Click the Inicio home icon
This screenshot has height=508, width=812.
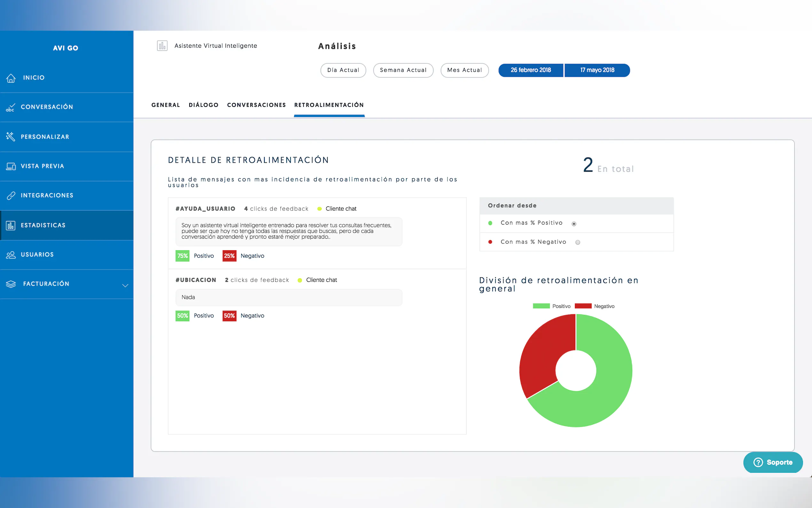(11, 78)
